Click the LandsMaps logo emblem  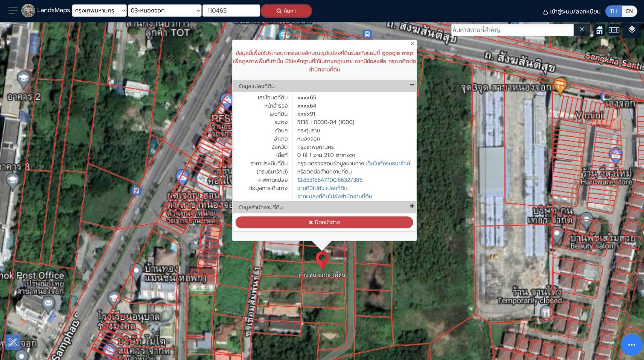(x=28, y=11)
